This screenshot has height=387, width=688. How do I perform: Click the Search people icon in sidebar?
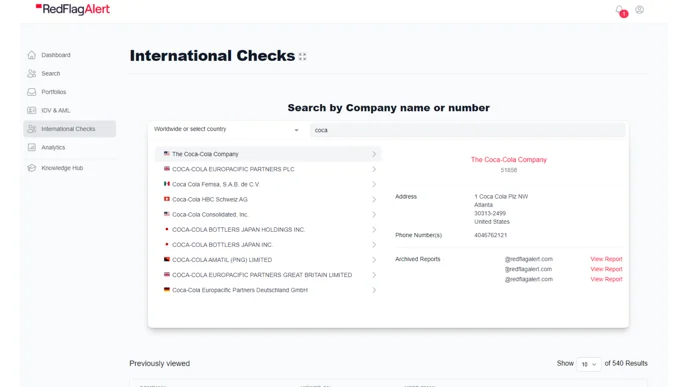(x=32, y=73)
